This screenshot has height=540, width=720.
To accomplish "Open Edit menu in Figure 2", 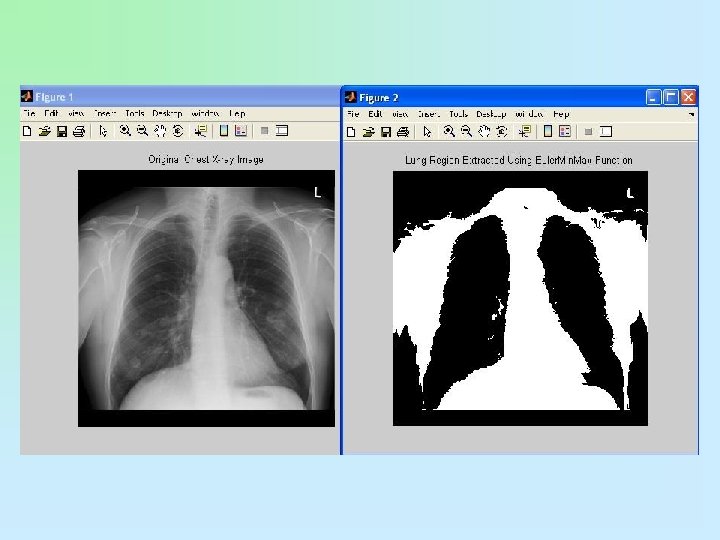I will pyautogui.click(x=375, y=114).
